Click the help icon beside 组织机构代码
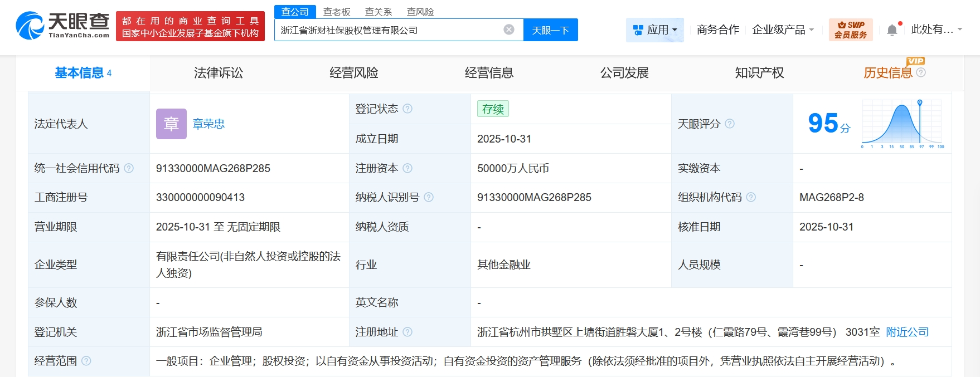 pos(751,197)
